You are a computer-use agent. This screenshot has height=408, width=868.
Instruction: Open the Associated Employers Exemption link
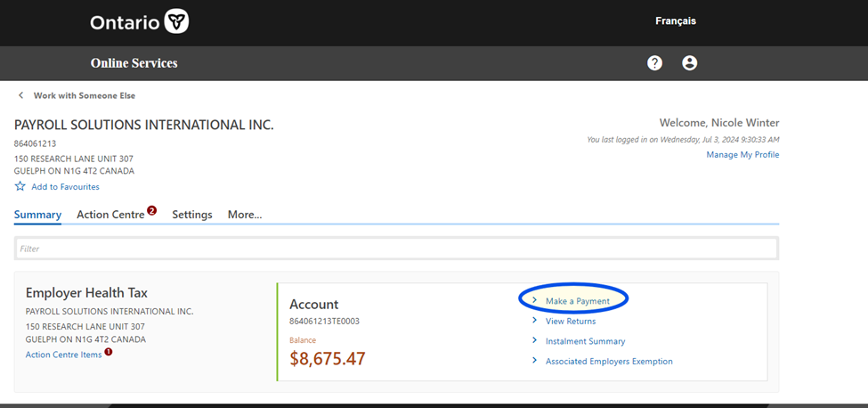coord(609,362)
